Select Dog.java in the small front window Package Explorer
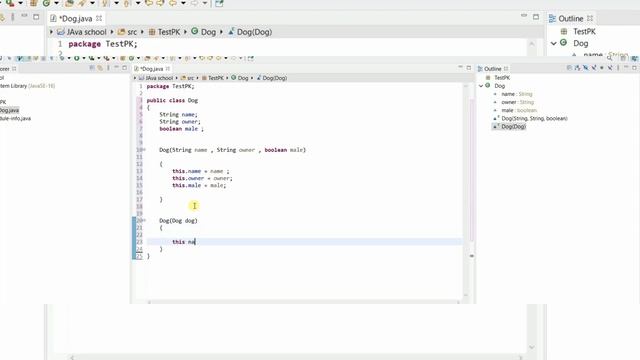The image size is (640, 360). pos(9,110)
